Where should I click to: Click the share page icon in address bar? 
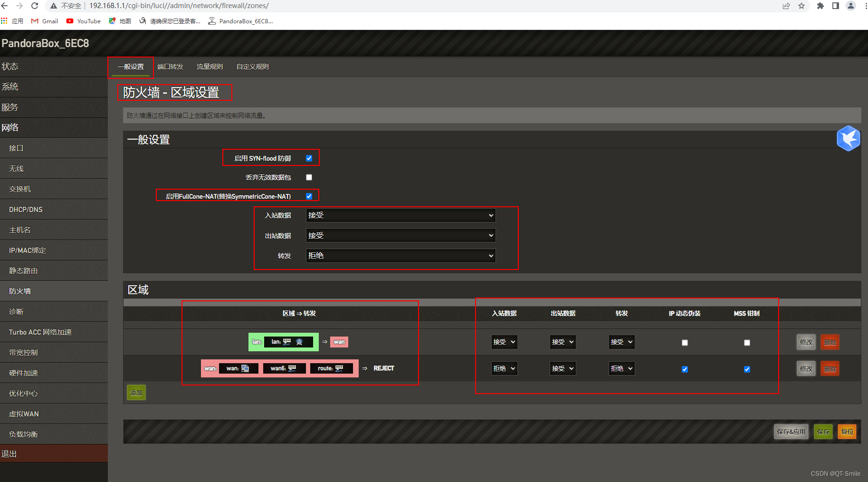786,6
